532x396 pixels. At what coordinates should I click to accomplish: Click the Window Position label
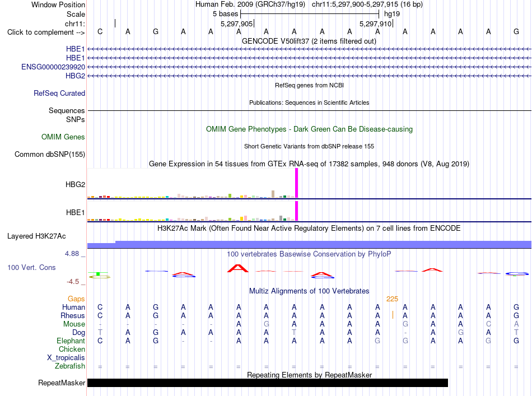click(x=58, y=4)
